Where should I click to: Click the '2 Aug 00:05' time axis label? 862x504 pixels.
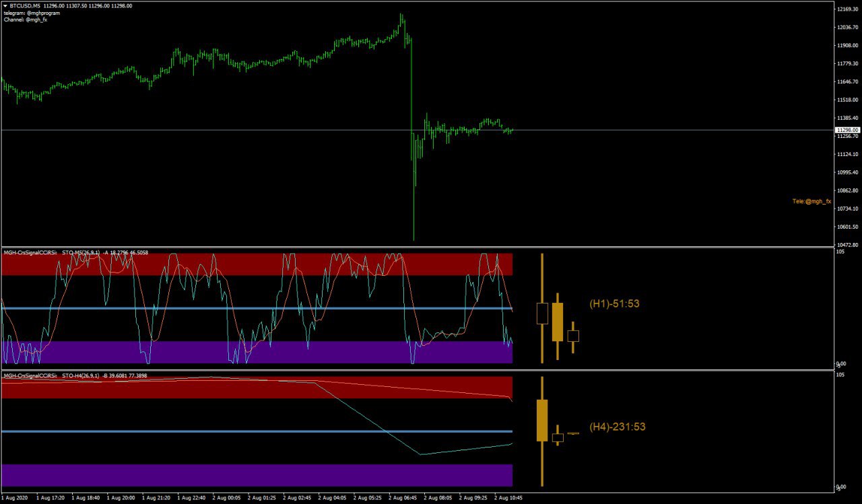click(x=228, y=499)
